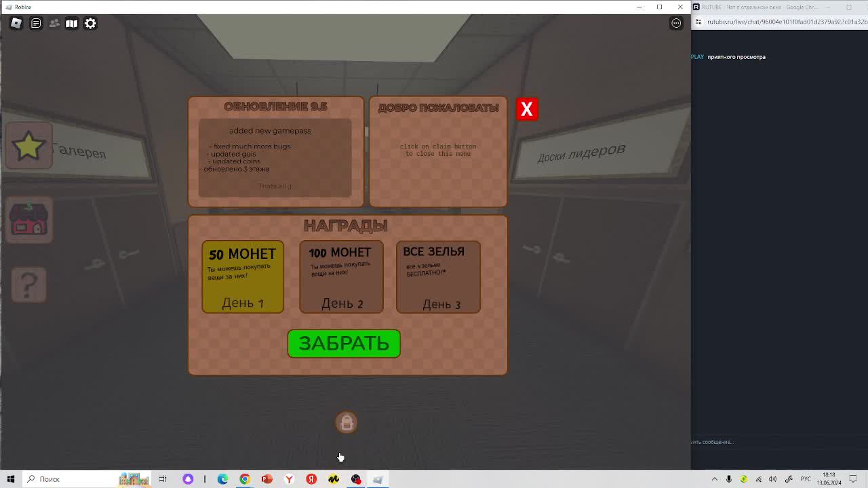Open the black-and-red round taskbar icon
Viewport: 868px width, 488px height.
356,479
